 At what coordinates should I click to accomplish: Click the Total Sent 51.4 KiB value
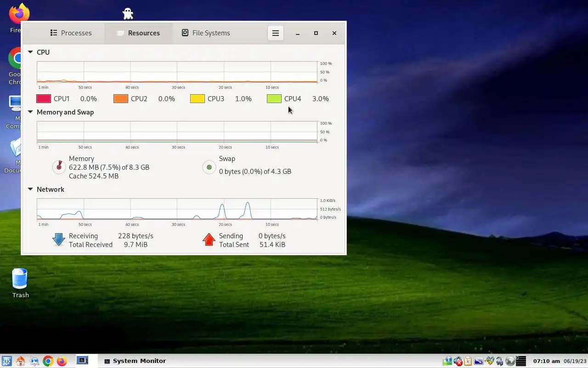tap(272, 245)
